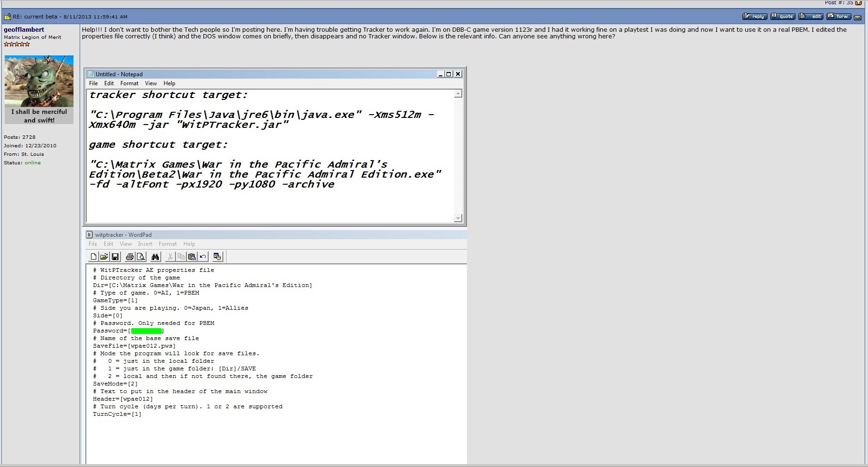Open the File menu in Notepad
Image resolution: width=868 pixels, height=467 pixels.
coord(93,83)
